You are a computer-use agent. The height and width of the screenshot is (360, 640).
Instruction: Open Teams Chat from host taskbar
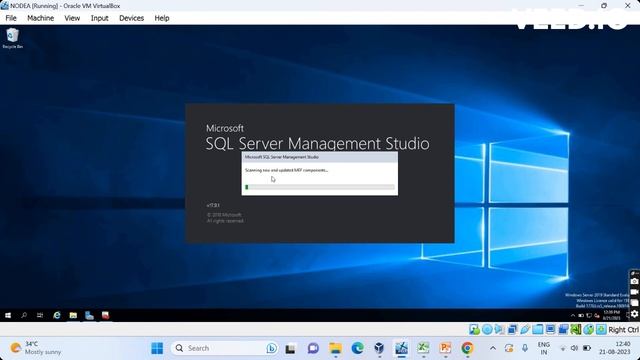(313, 348)
